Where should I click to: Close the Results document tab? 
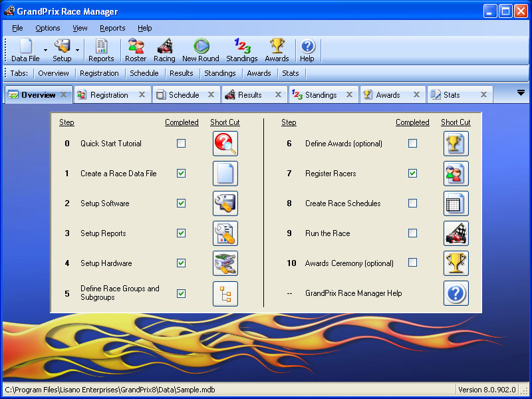click(278, 94)
